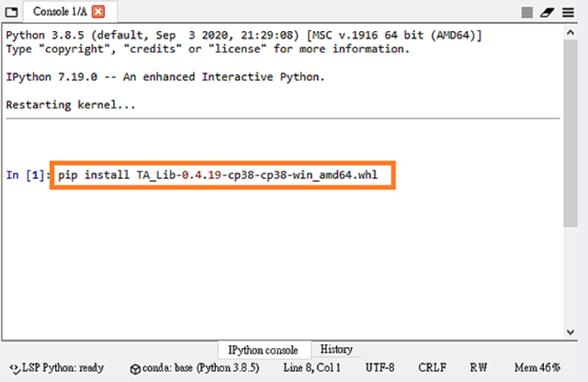The image size is (588, 382).
Task: Click the LSP Python status icon
Action: tap(14, 367)
